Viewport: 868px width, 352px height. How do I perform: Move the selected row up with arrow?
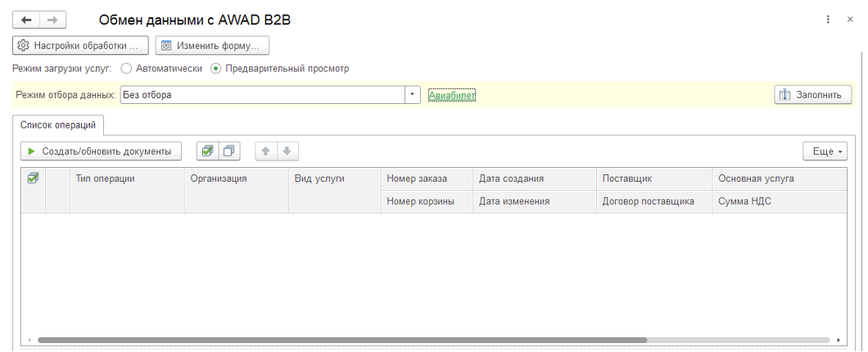[267, 151]
